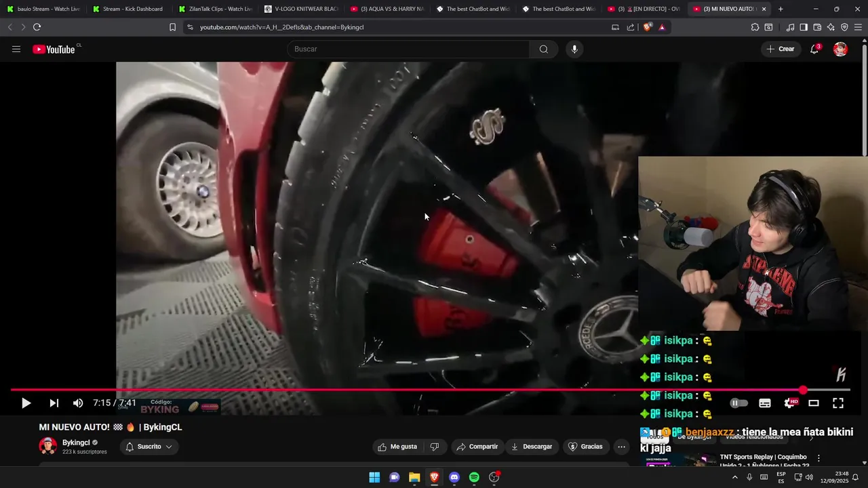
Task: Share the video via Compartir
Action: click(x=477, y=447)
